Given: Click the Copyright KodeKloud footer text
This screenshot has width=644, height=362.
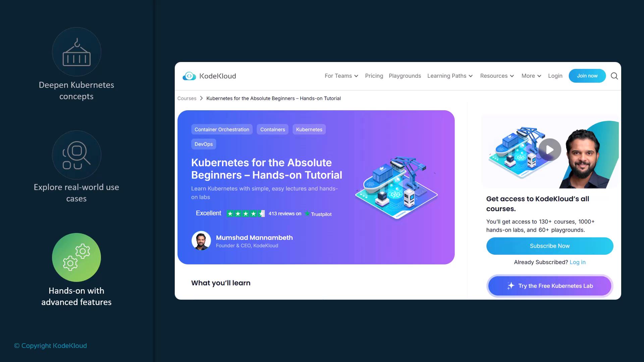Looking at the screenshot, I should [50, 346].
